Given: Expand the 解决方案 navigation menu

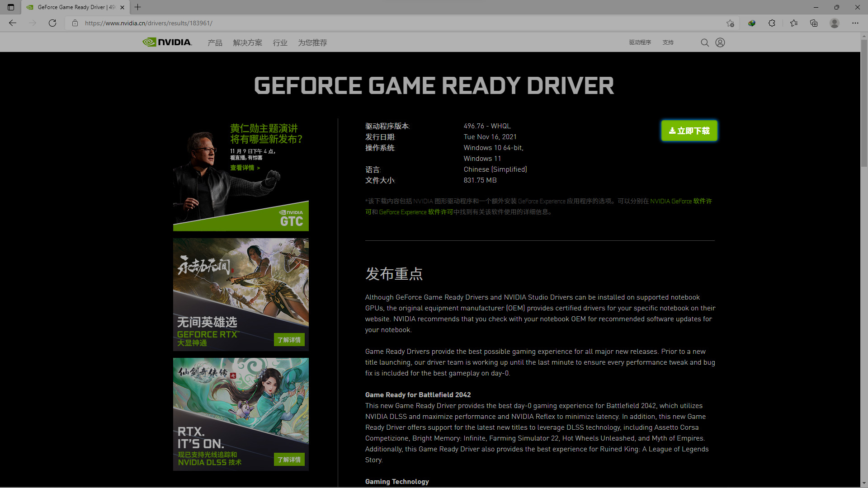Looking at the screenshot, I should (247, 42).
